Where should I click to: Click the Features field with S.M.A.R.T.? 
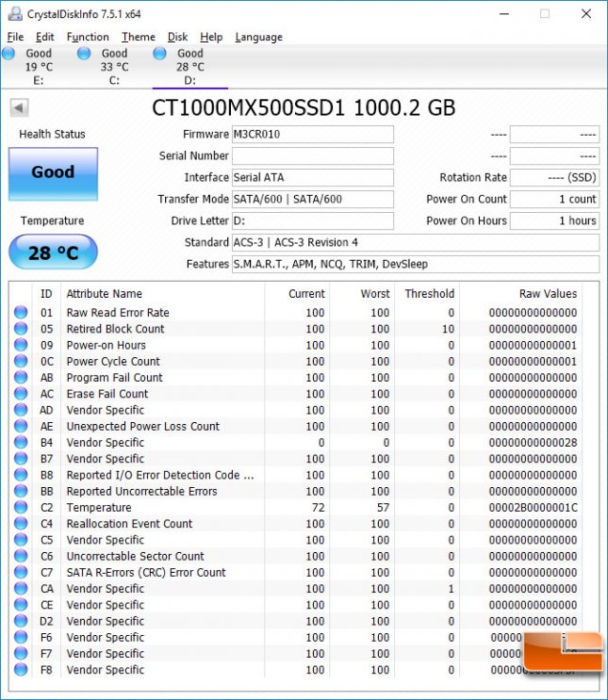pyautogui.click(x=416, y=265)
